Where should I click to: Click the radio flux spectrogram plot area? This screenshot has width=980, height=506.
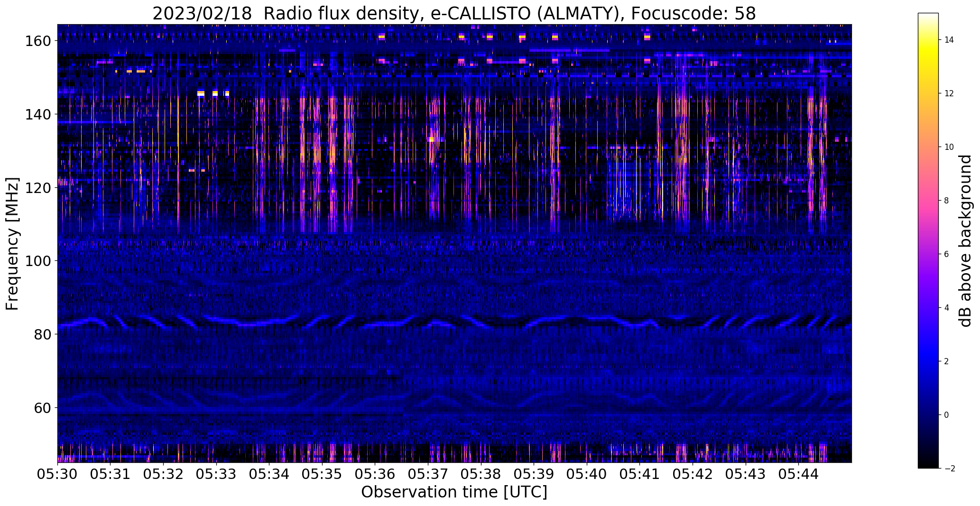point(454,243)
